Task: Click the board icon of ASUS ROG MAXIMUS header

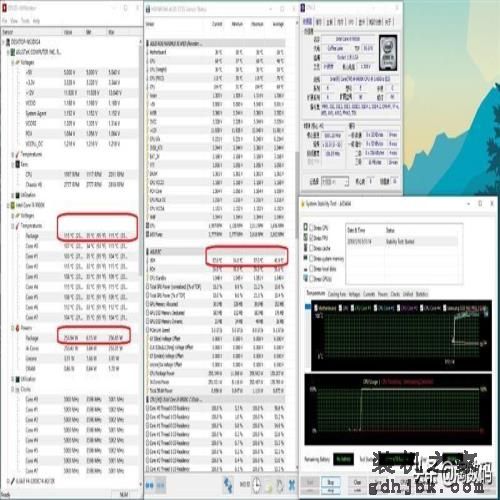Action: tap(148, 43)
